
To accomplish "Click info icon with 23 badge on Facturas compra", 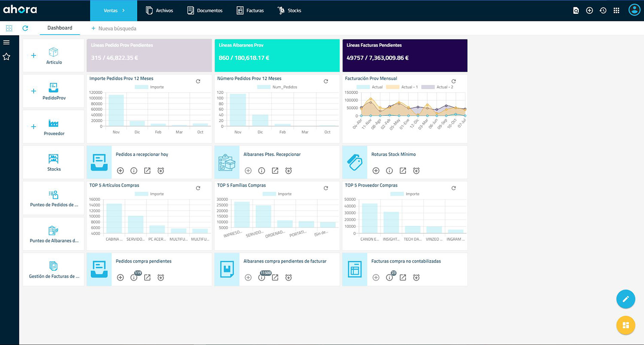I will pos(389,278).
